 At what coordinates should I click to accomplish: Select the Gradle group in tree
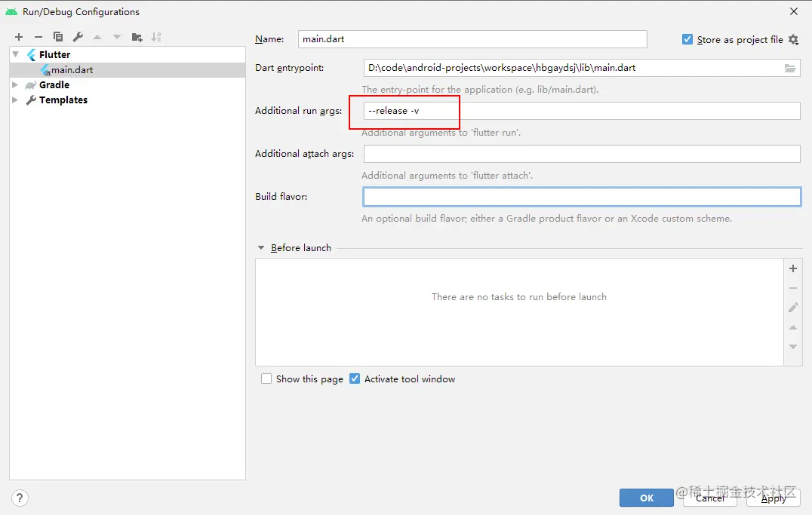(x=128, y=85)
